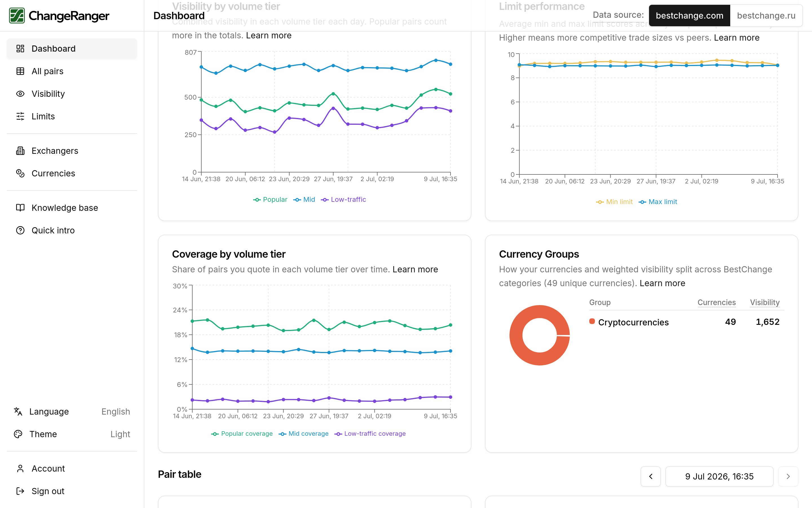The height and width of the screenshot is (508, 812).
Task: Click the Visibility eye icon in sidebar
Action: (21, 94)
